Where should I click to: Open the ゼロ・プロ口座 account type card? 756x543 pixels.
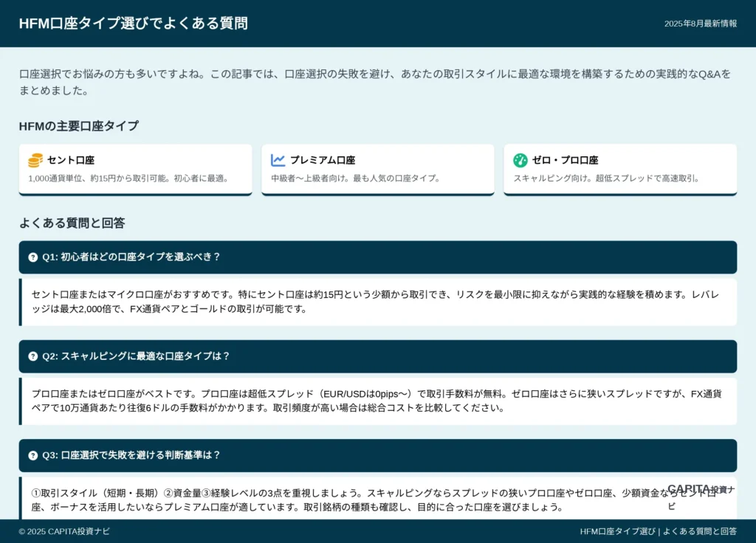point(620,170)
